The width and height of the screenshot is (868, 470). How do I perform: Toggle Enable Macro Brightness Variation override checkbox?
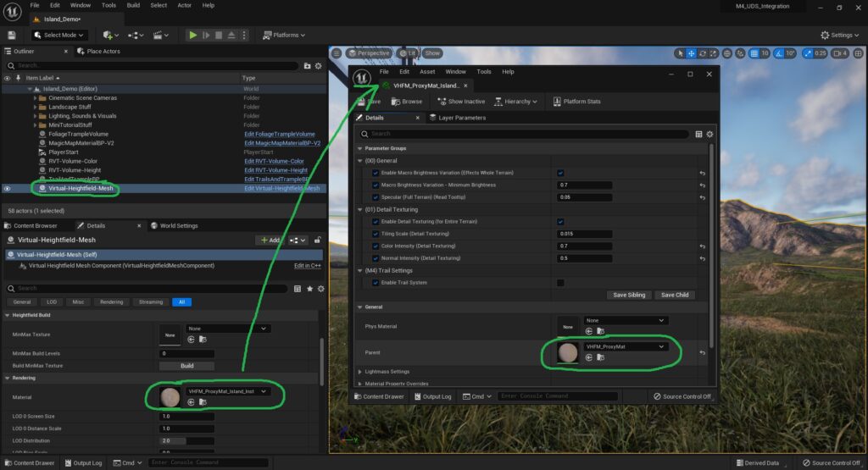(x=376, y=173)
